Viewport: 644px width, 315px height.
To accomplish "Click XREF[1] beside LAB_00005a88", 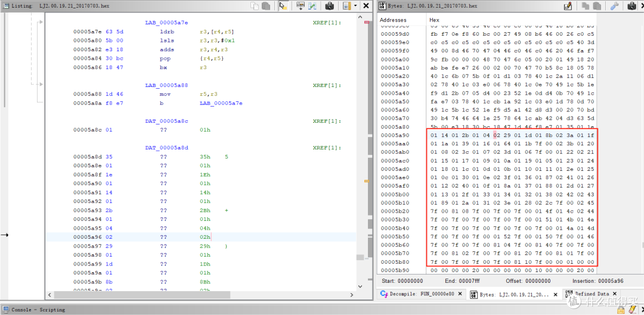I will point(327,85).
